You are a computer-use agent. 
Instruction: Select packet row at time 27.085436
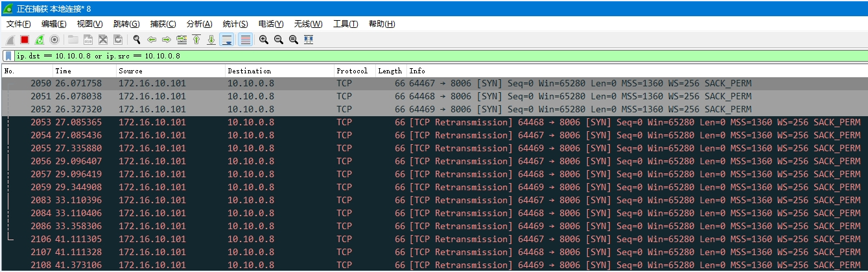(x=434, y=135)
